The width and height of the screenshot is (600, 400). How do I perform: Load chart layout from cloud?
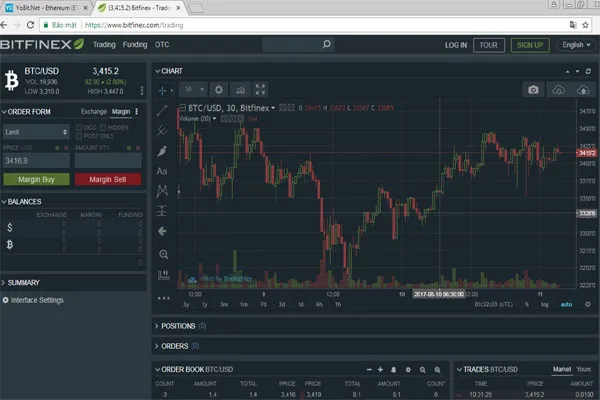[x=559, y=90]
